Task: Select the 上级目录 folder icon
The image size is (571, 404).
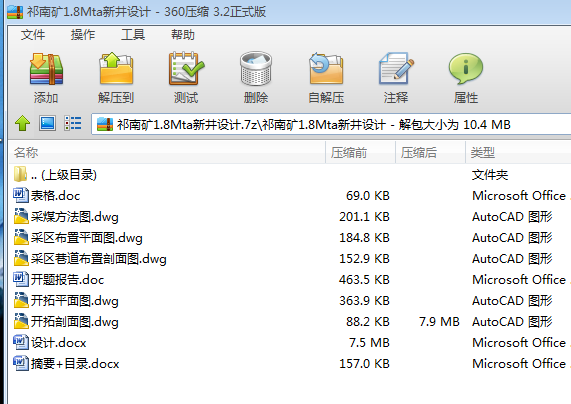Action: pos(20,174)
